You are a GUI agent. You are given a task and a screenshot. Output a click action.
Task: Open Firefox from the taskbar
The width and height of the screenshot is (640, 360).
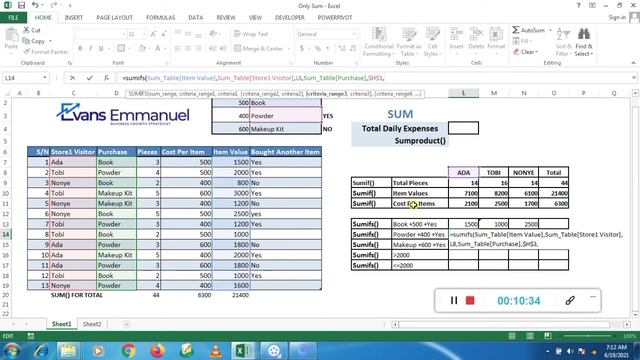click(x=158, y=350)
